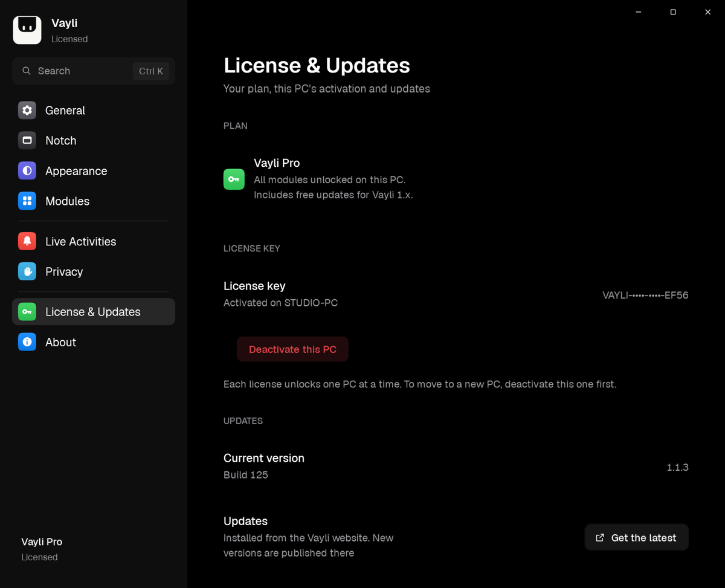This screenshot has height=588, width=725.
Task: Click the Appearance half-circle icon
Action: pos(27,171)
